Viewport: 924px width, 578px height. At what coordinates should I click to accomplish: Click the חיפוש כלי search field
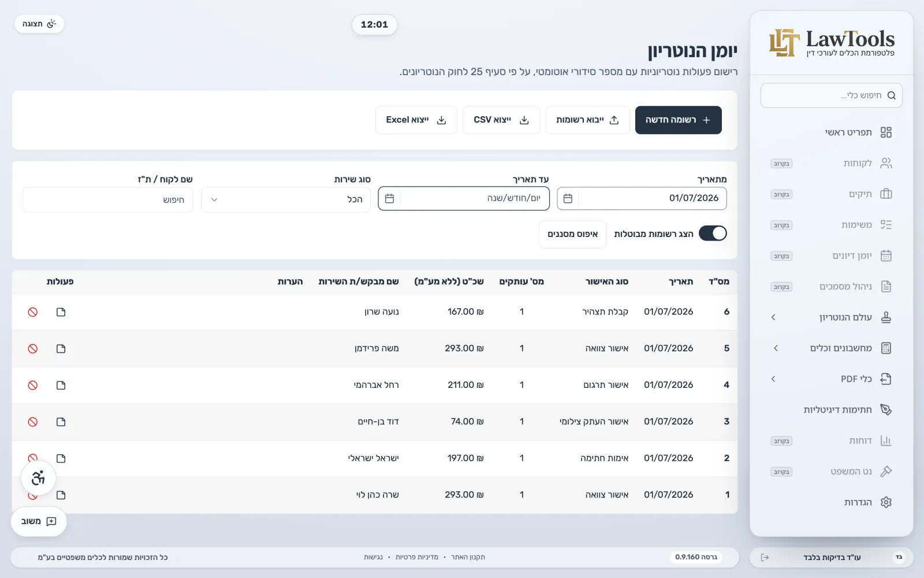(832, 95)
